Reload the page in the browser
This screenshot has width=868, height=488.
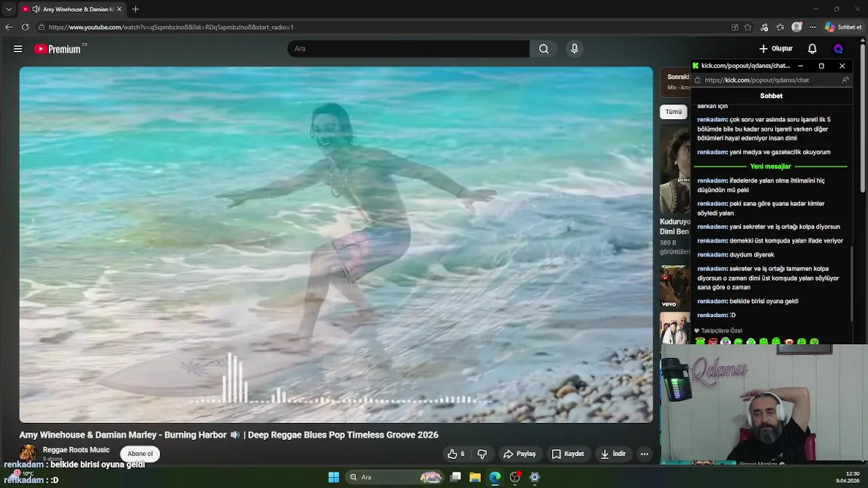[25, 27]
